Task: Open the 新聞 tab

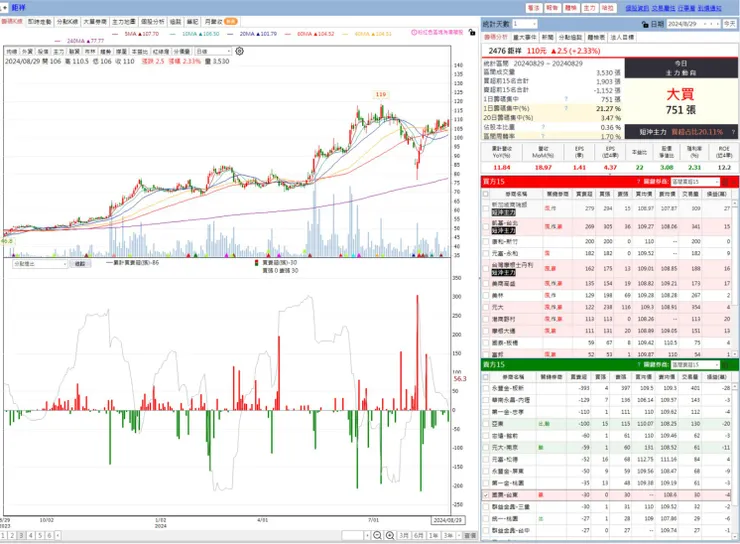Action: click(547, 37)
